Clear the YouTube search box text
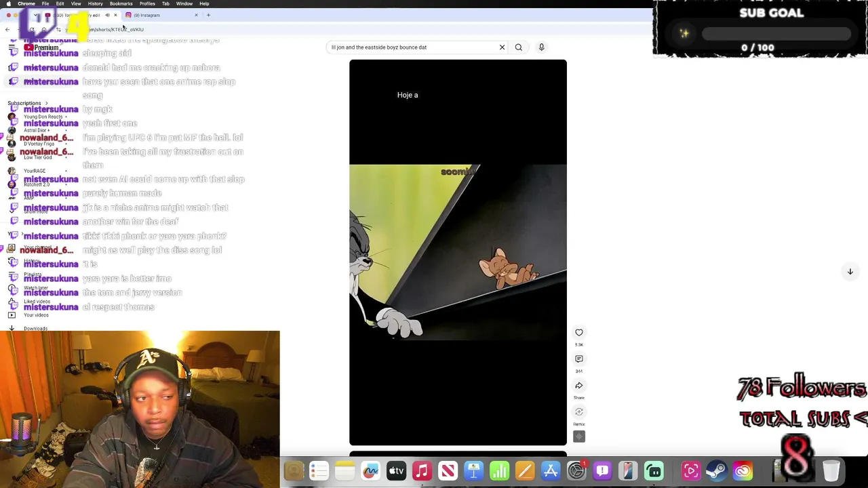868x488 pixels. [x=502, y=47]
